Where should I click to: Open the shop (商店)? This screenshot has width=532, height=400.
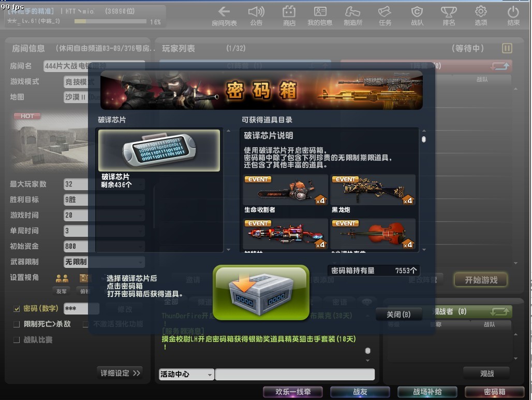point(289,16)
